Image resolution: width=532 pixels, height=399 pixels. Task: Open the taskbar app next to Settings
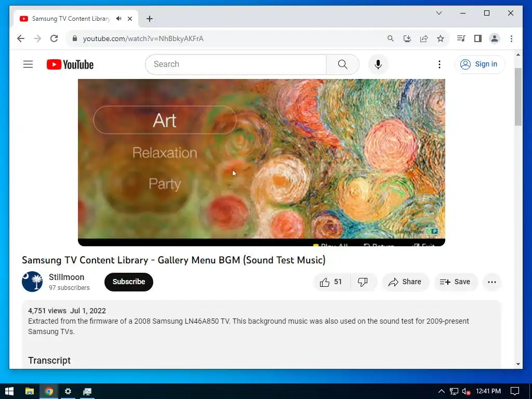tap(87, 391)
